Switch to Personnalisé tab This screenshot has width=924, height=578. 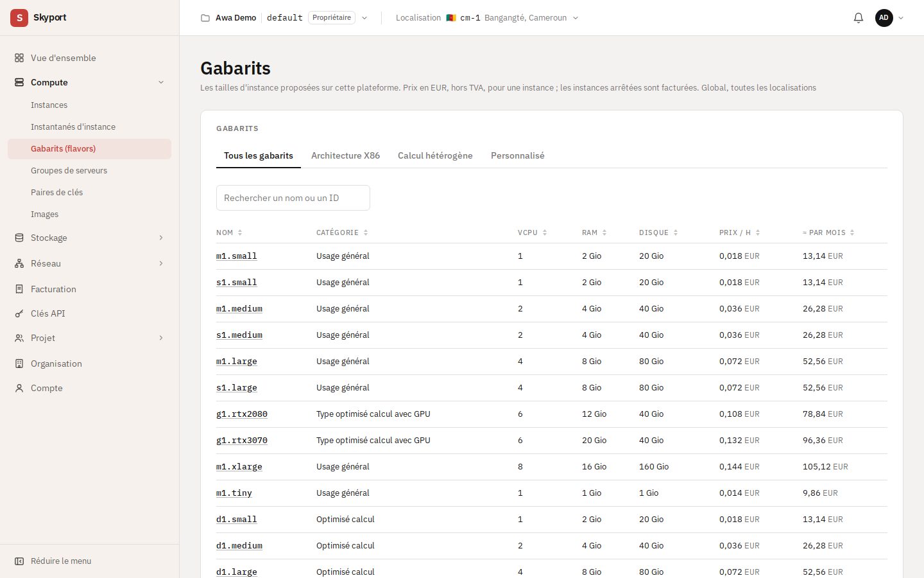(x=517, y=155)
